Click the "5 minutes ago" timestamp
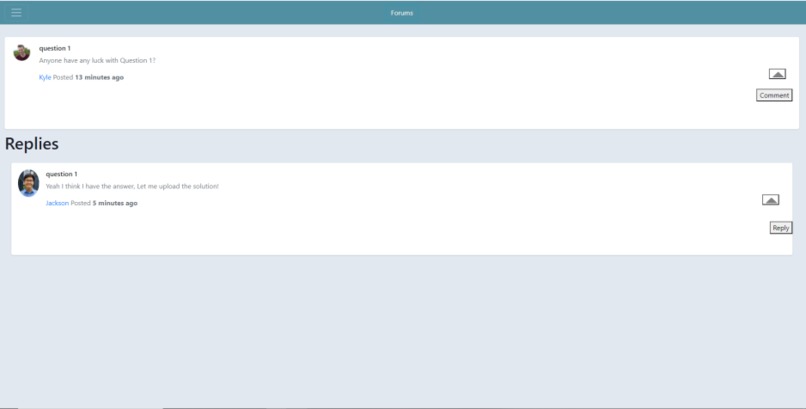 pyautogui.click(x=115, y=203)
